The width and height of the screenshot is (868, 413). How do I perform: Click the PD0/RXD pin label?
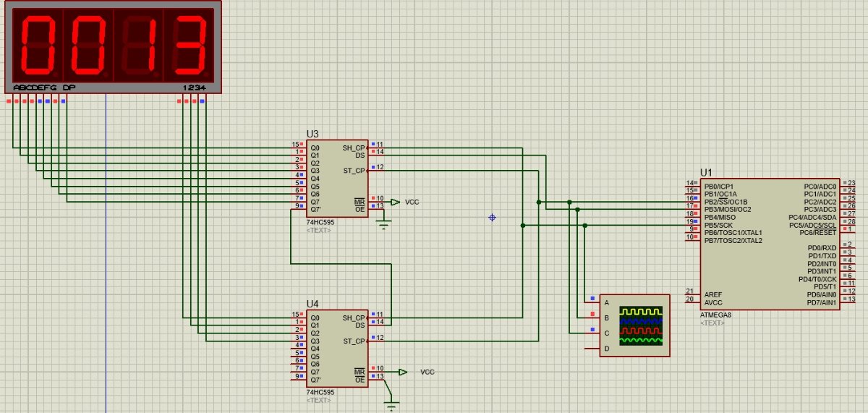pyautogui.click(x=822, y=248)
